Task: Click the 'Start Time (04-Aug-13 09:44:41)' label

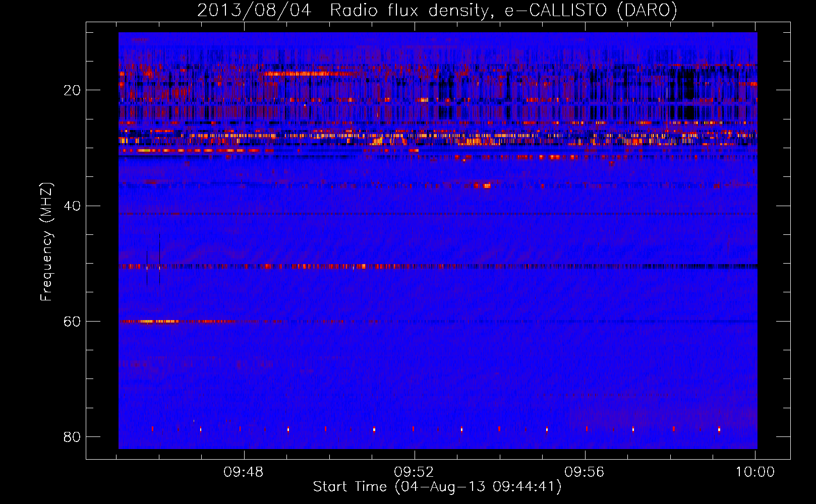Action: pos(437,487)
